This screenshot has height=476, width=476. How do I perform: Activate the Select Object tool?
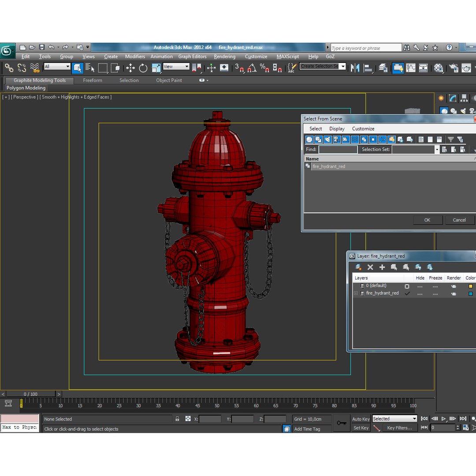coord(78,68)
